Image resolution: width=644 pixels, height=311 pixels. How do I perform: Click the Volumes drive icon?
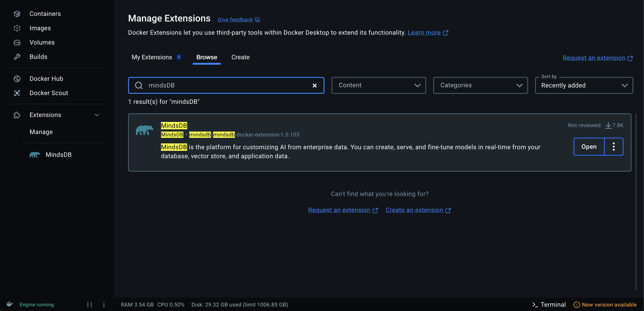click(17, 43)
